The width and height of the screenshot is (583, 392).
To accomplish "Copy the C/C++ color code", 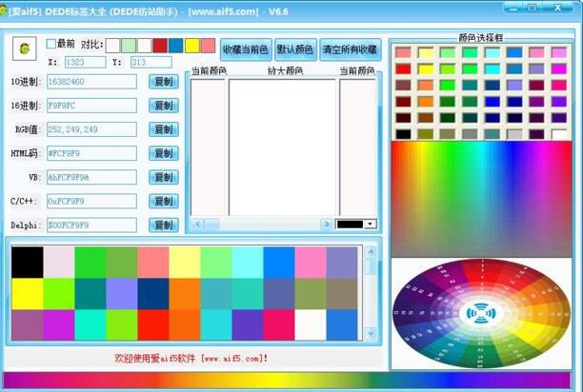I will tap(164, 201).
